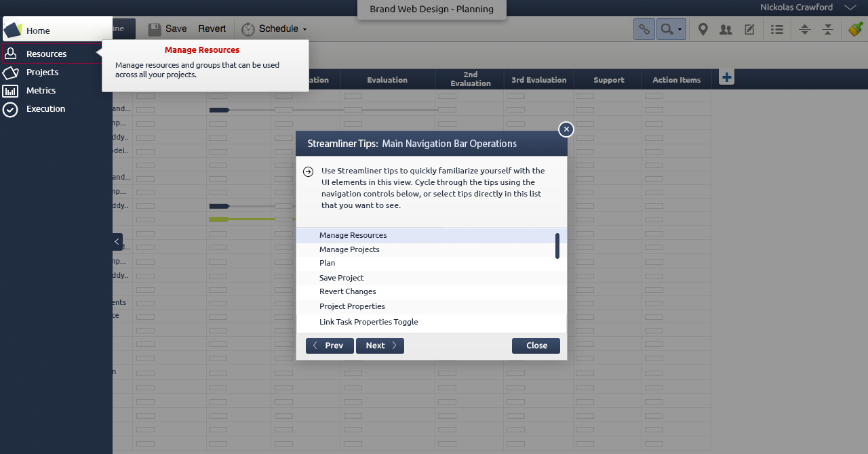Click the magnifier search icon in toolbar
Viewport: 868px width, 454px height.
[x=667, y=29]
